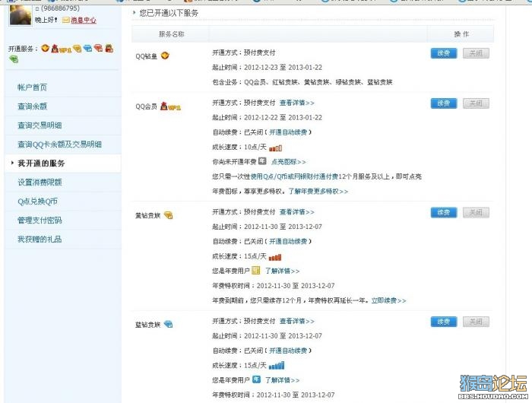Click the green diamond under 开通服务
This screenshot has height=403, width=532.
(x=14, y=60)
